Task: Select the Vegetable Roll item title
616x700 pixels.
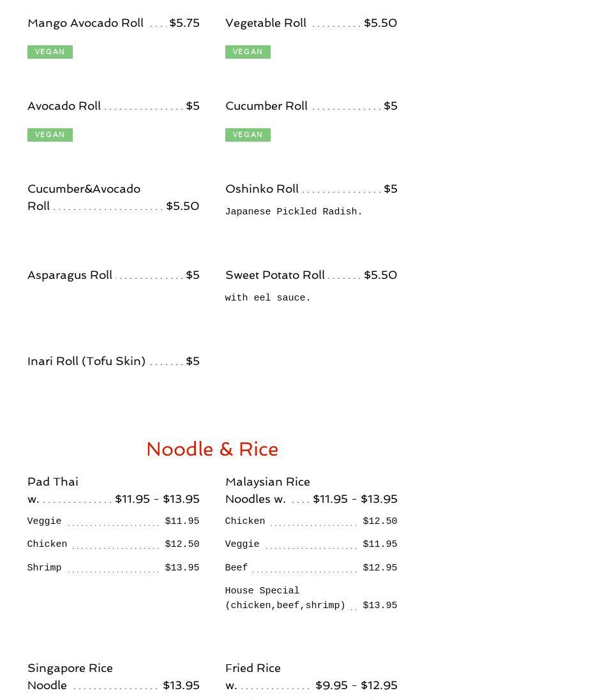Action: [266, 23]
